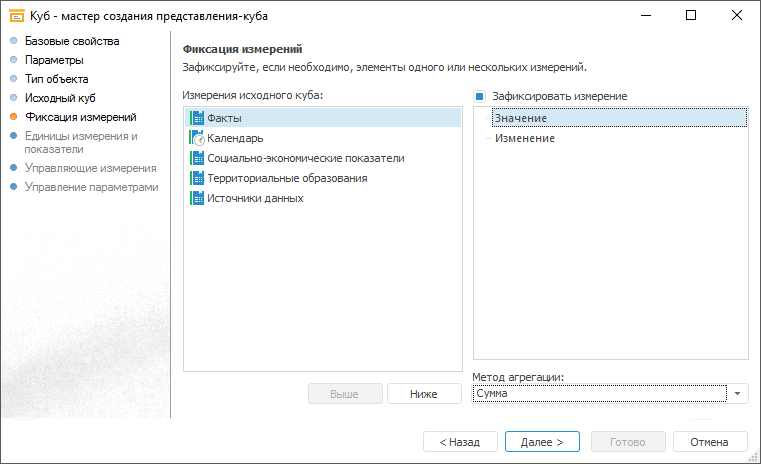Maximize the wizard window
The image size is (761, 464).
(x=691, y=16)
